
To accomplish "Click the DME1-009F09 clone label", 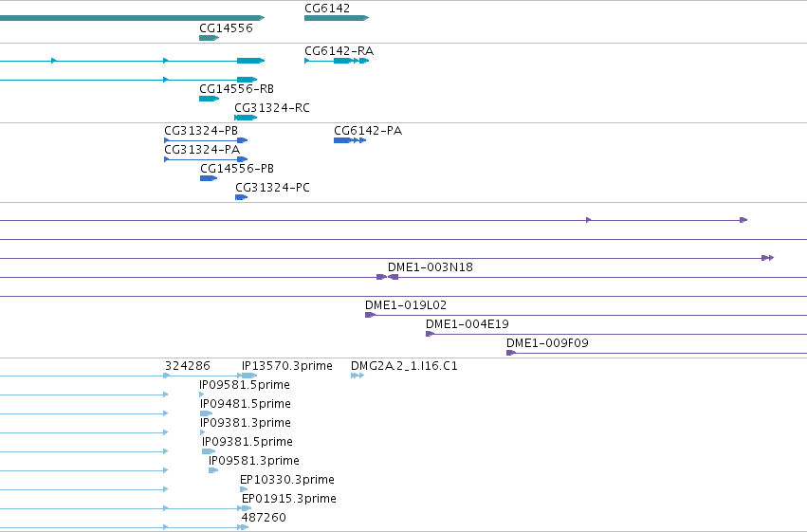I will [x=547, y=343].
